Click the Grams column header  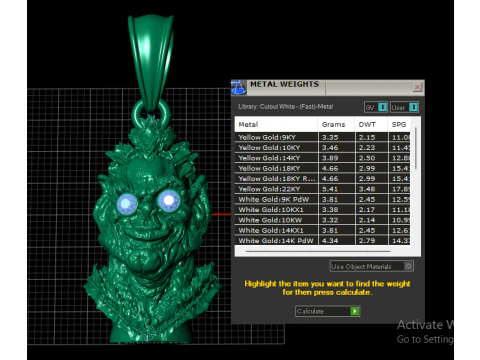pyautogui.click(x=336, y=124)
